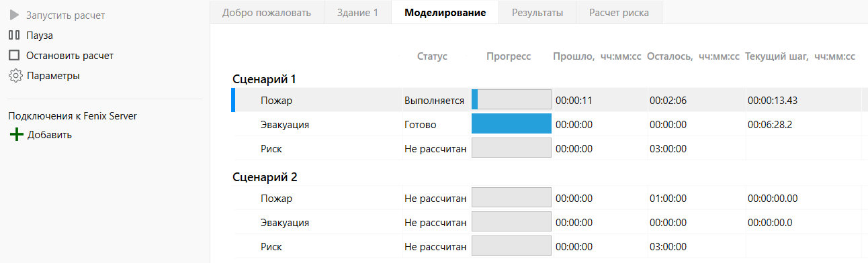Click current step value 00:06:28.2
Screen dimensions: 868x263
769,124
